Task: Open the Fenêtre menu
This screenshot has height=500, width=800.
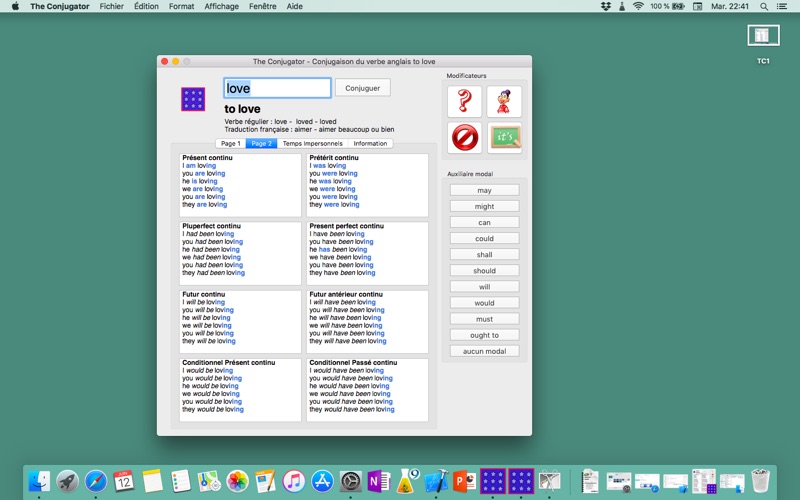Action: [263, 6]
